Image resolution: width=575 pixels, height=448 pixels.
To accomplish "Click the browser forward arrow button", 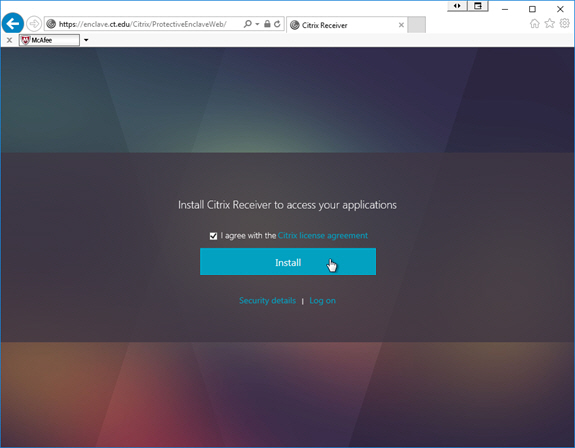I will pyautogui.click(x=34, y=24).
